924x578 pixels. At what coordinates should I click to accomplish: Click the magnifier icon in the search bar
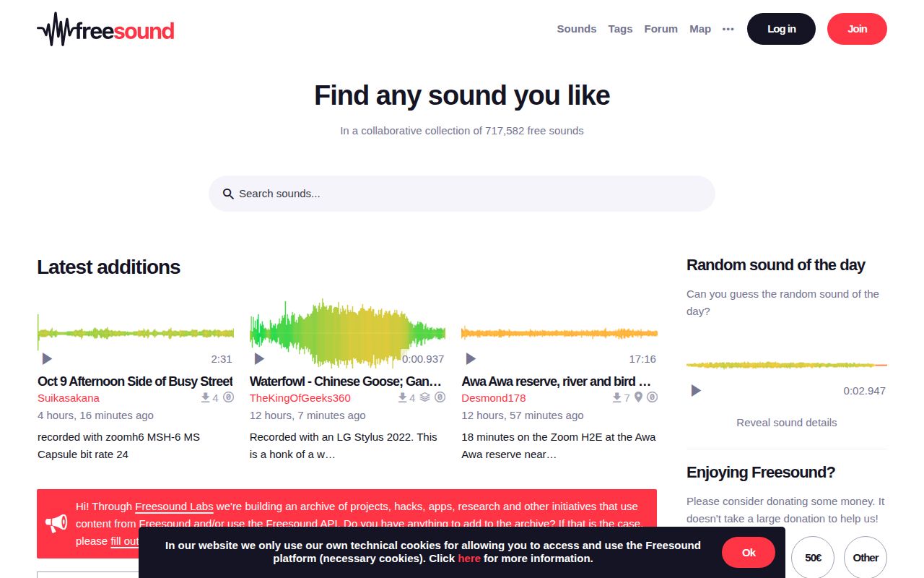click(x=228, y=194)
